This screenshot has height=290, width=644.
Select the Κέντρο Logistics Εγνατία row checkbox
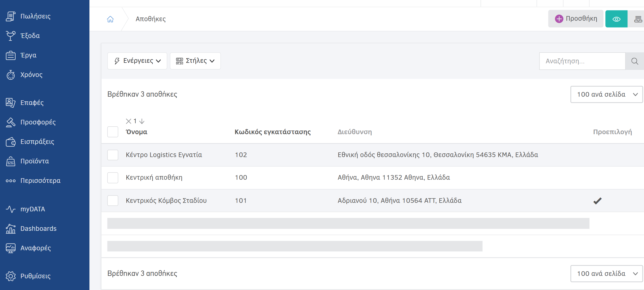(x=113, y=155)
